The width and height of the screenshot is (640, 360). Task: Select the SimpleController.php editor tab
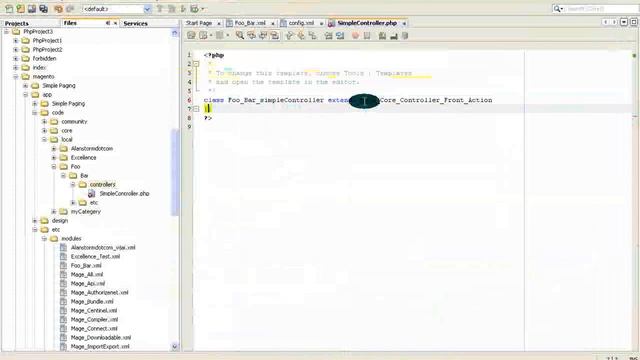pos(367,23)
